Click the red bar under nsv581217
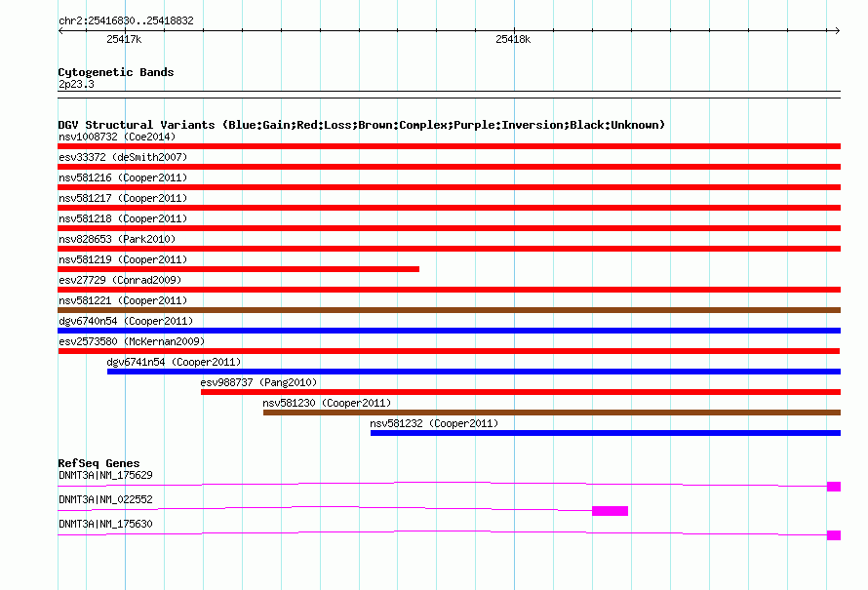Viewport: 868px width, 590px height. [x=449, y=208]
